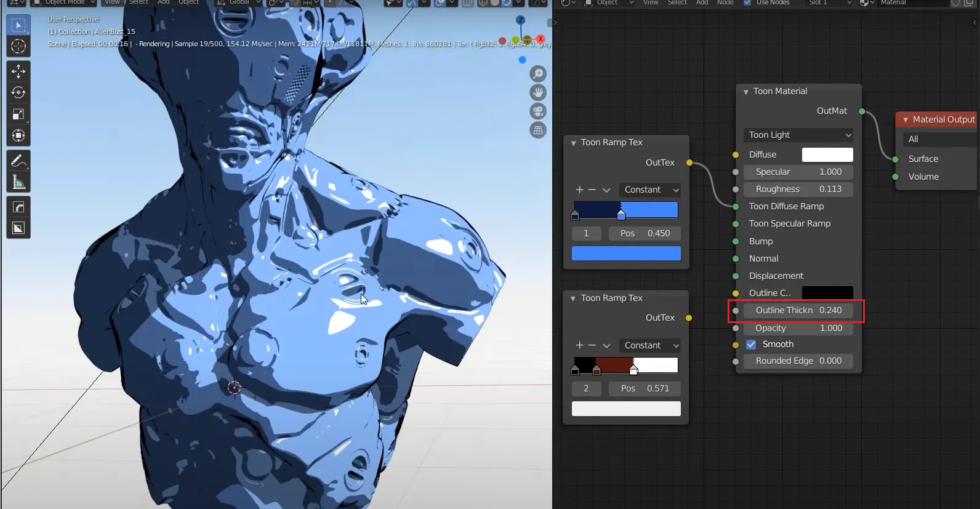Activate the 3D Cursor tool
This screenshot has height=509, width=980.
point(18,47)
